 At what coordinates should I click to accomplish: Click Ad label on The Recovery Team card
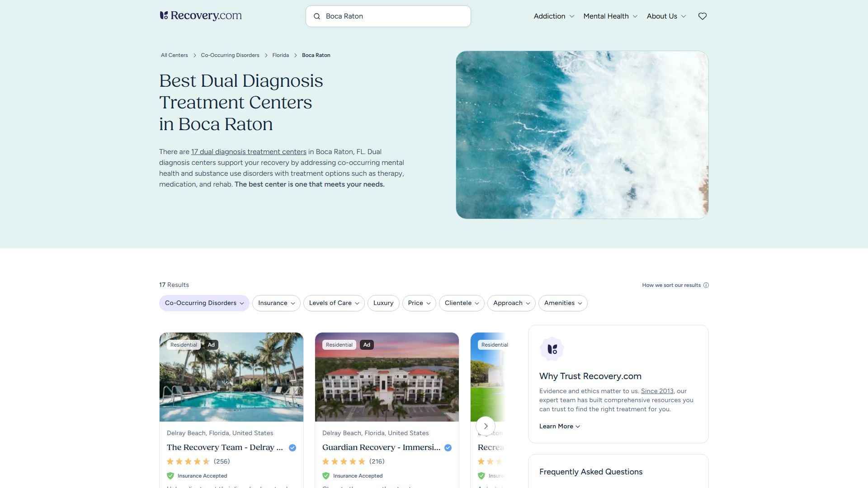211,345
